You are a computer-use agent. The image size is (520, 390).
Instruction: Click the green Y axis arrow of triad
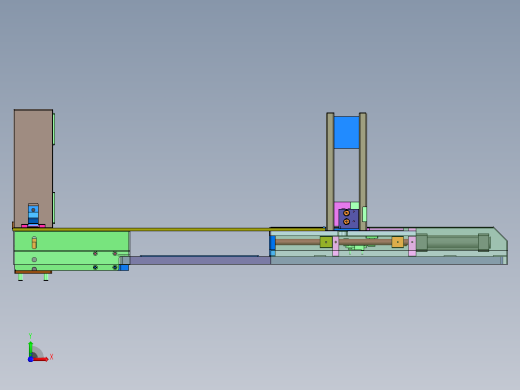point(31,349)
